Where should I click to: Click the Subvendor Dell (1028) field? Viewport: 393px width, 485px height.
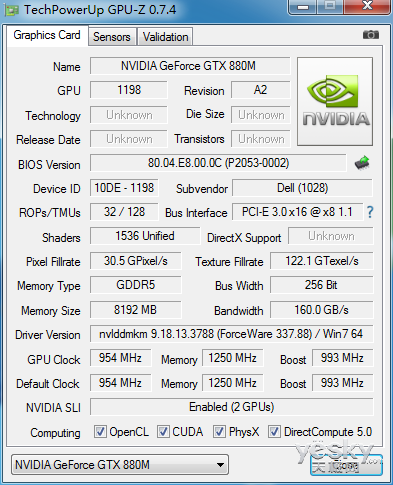(302, 188)
